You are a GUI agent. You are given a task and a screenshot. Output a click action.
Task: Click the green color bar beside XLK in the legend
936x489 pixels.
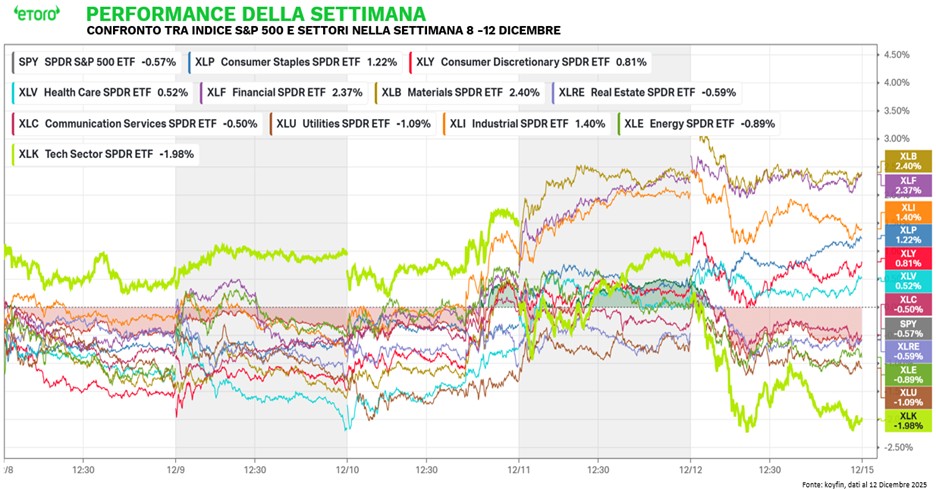click(x=12, y=154)
